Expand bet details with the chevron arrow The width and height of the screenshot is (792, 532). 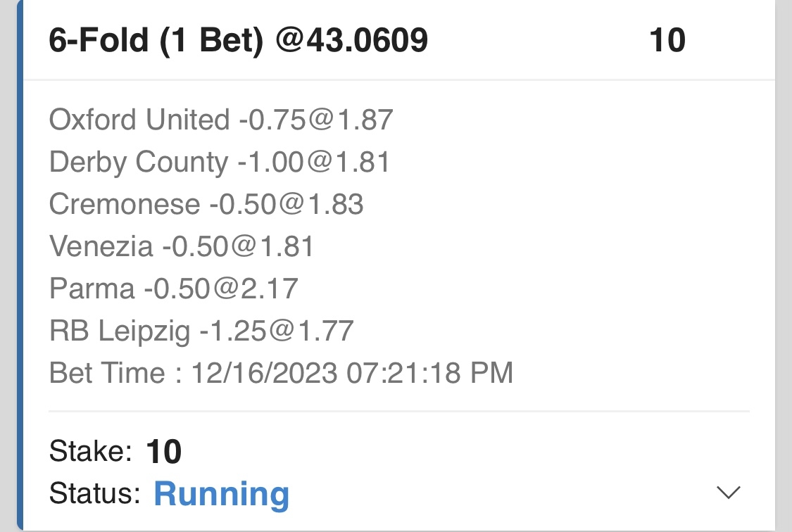pos(728,493)
